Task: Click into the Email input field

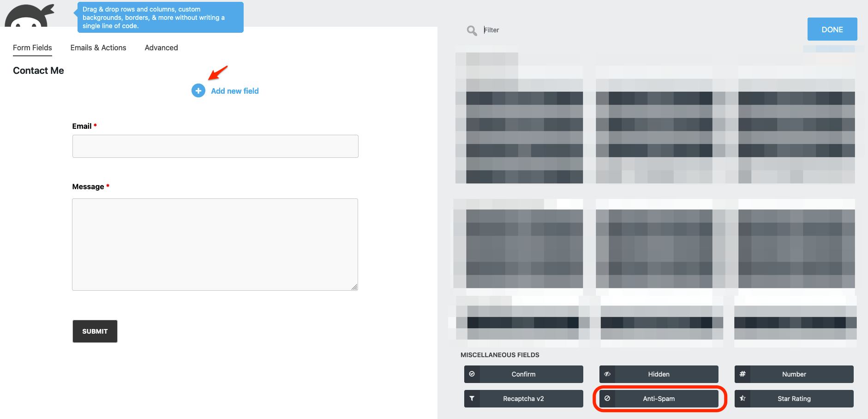Action: (215, 146)
